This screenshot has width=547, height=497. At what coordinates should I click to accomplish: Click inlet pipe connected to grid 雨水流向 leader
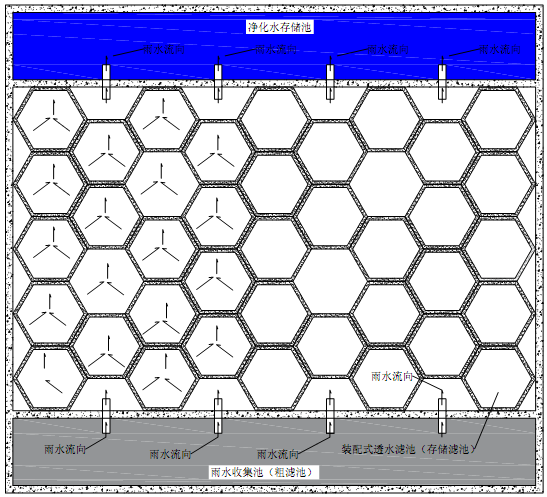click(x=442, y=416)
